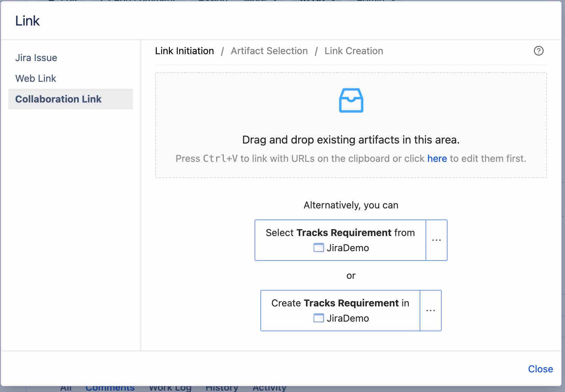Click the inbox tray drop area icon

pos(351,100)
